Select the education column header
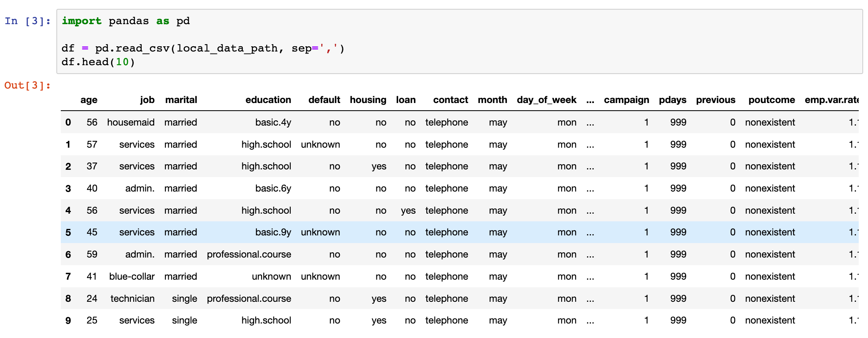The height and width of the screenshot is (338, 868). click(x=268, y=100)
